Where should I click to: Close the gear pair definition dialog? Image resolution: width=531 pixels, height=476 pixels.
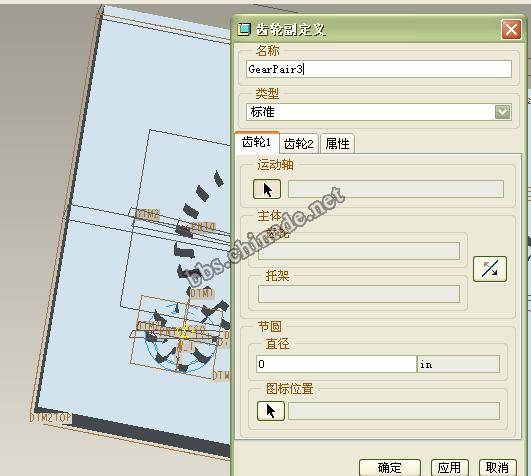511,29
